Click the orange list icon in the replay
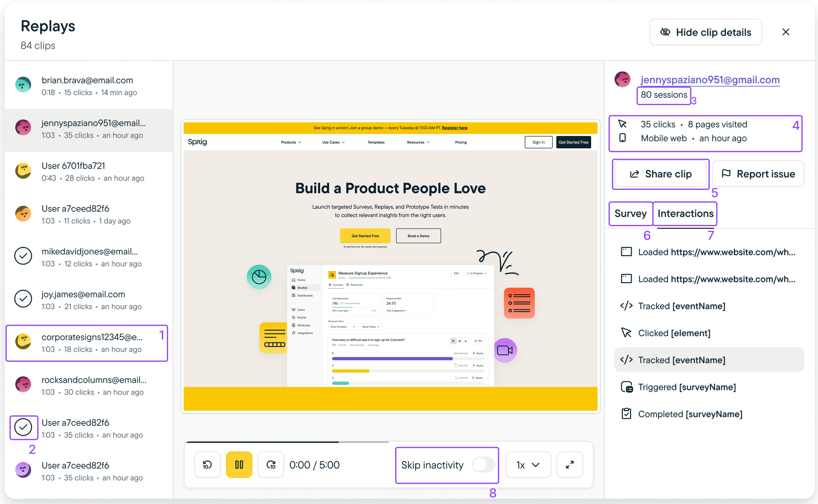This screenshot has width=818, height=504. point(519,303)
